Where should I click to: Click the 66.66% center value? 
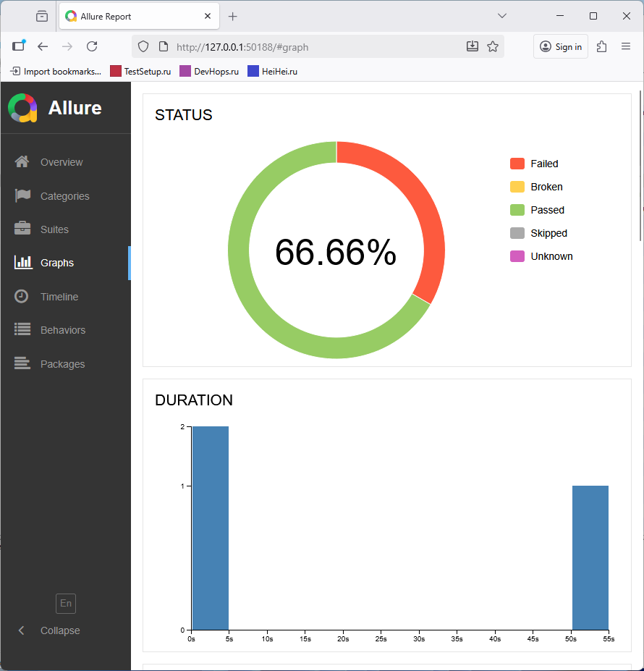point(336,252)
